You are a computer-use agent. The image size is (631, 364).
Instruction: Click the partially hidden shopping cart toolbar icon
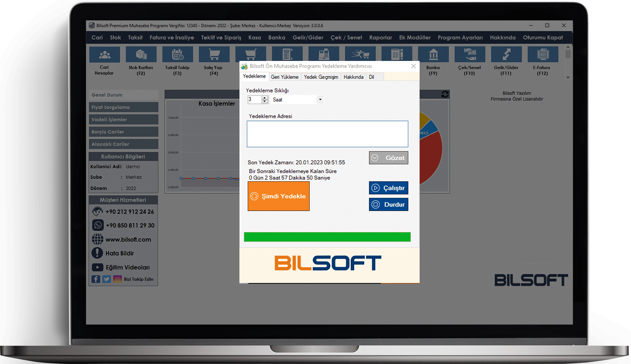coord(250,54)
